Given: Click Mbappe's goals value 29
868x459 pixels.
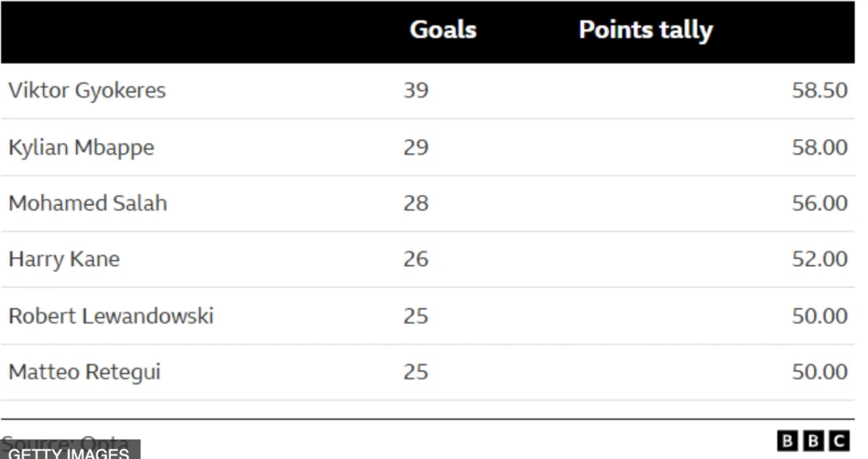Looking at the screenshot, I should [x=415, y=147].
